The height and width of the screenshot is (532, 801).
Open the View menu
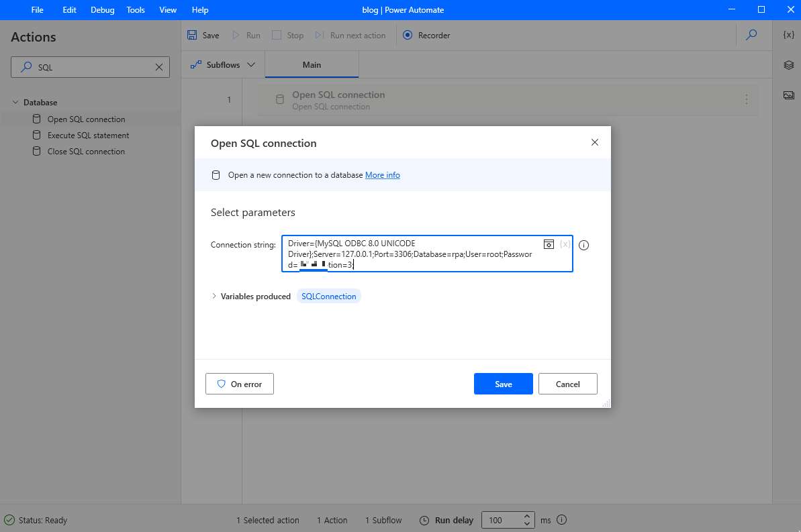point(168,9)
